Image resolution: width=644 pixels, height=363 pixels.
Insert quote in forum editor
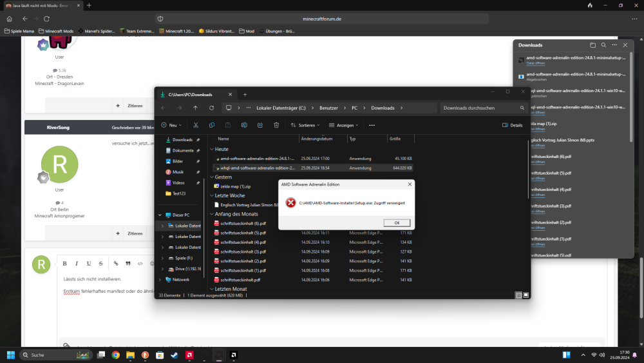[x=128, y=264]
